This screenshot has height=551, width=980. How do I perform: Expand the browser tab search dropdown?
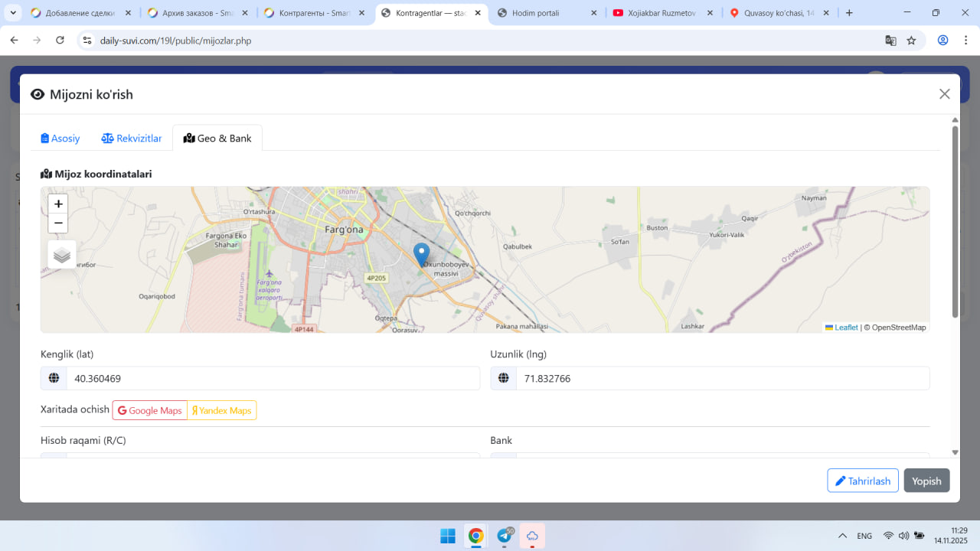[13, 13]
